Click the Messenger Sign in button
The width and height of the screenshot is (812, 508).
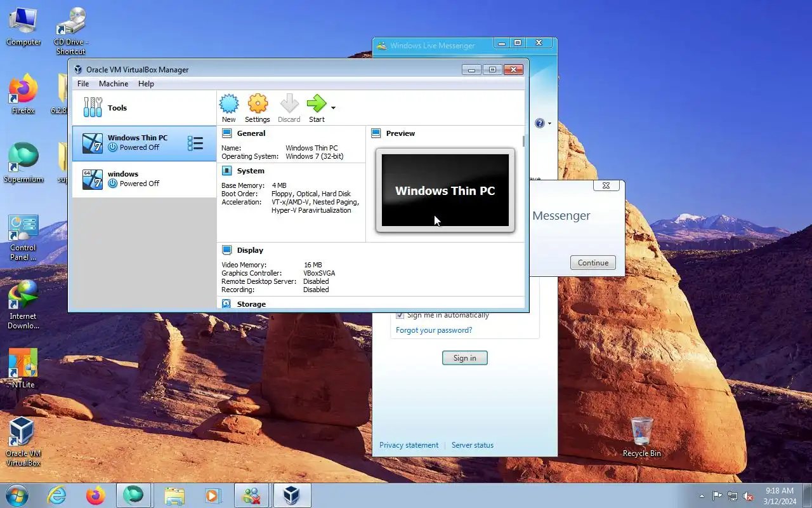click(465, 358)
